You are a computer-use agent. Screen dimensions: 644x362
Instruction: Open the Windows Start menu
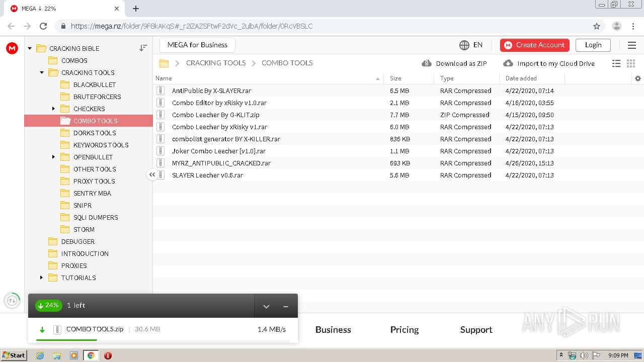(x=14, y=355)
